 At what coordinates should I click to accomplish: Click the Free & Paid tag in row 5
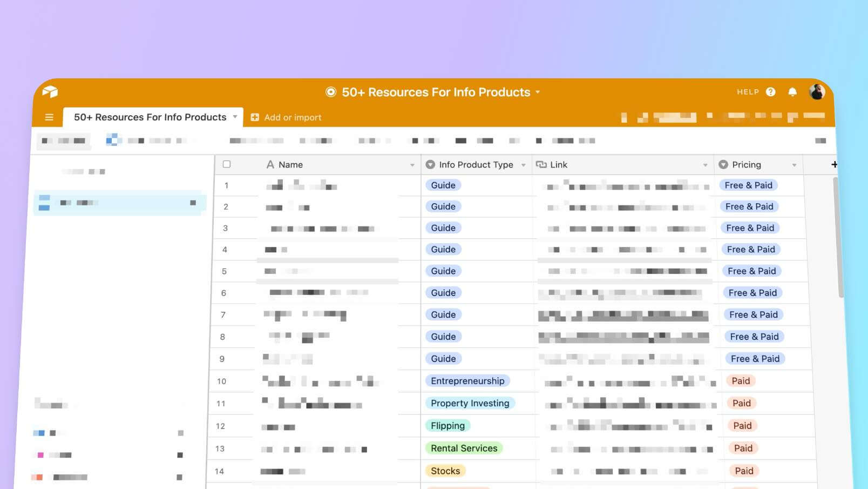(752, 271)
